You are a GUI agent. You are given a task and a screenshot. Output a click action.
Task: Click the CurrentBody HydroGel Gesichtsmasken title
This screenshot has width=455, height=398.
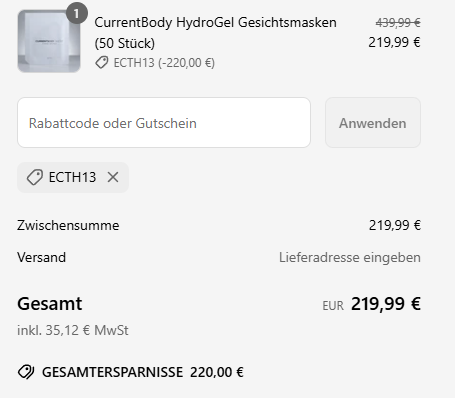pos(215,33)
